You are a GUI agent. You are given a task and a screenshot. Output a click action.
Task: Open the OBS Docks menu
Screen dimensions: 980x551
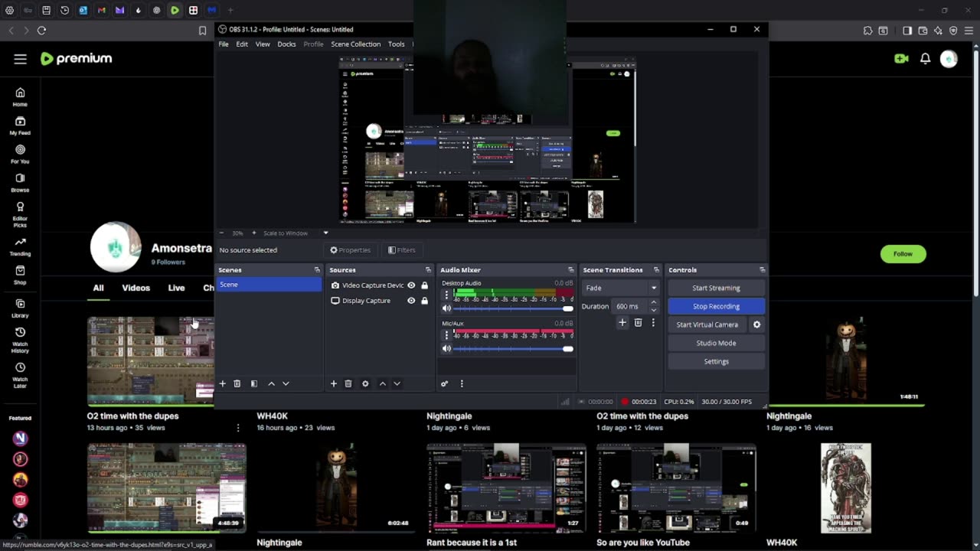tap(286, 44)
